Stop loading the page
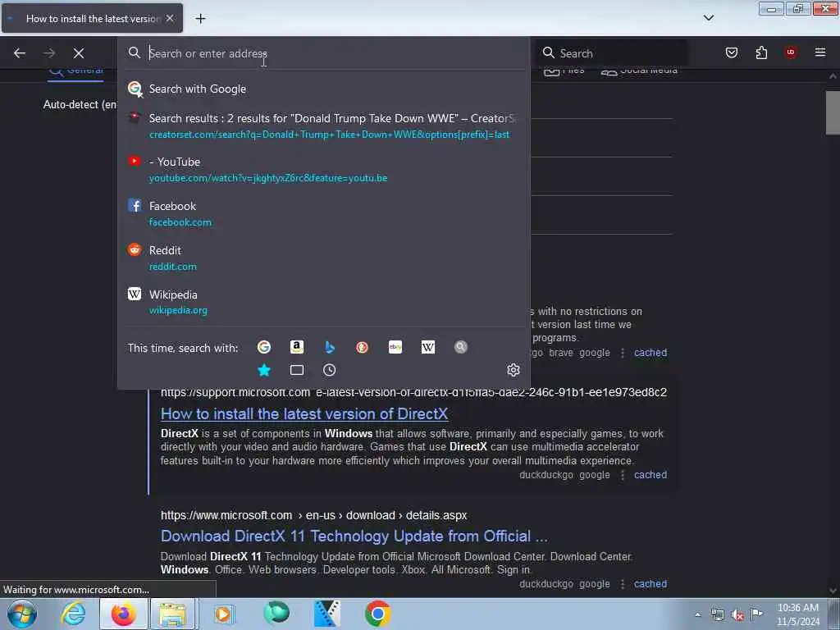Viewport: 840px width, 630px height. coord(79,53)
